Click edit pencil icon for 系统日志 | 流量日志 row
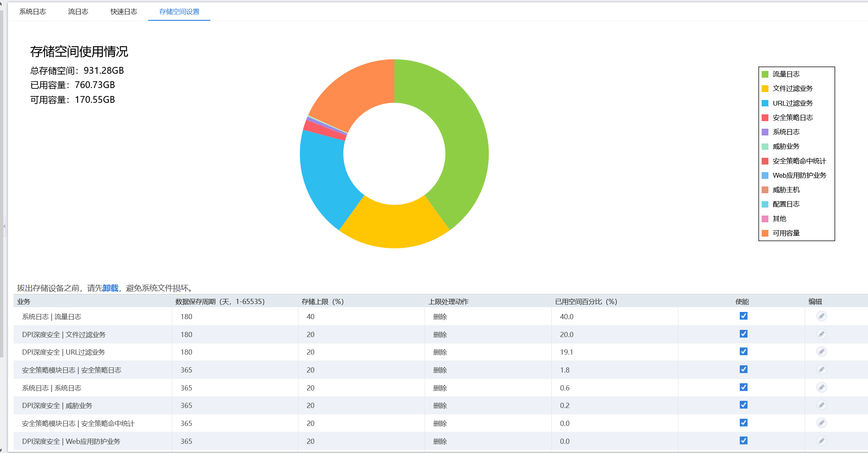This screenshot has width=868, height=453. pos(821,316)
